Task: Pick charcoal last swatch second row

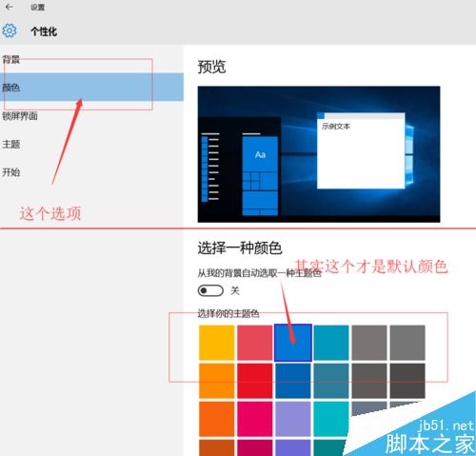Action: click(407, 381)
